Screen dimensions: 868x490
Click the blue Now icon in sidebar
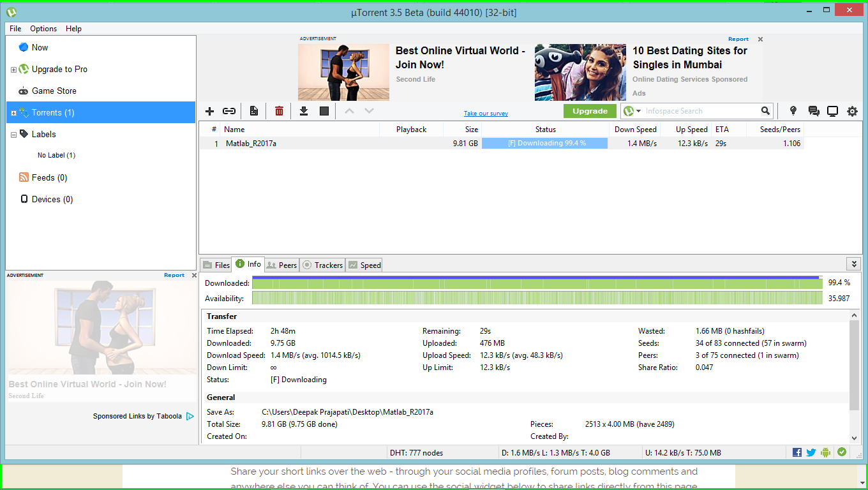pyautogui.click(x=24, y=47)
